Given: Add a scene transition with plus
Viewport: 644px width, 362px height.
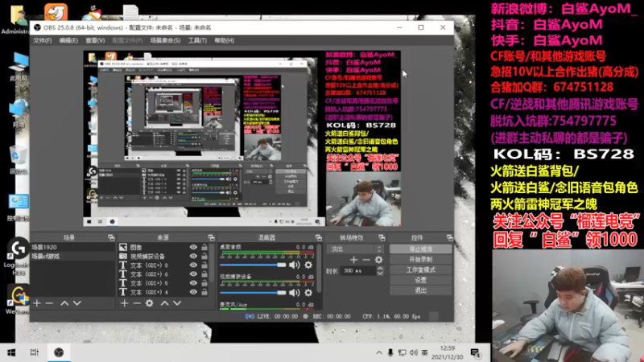Looking at the screenshot, I should coord(353,260).
